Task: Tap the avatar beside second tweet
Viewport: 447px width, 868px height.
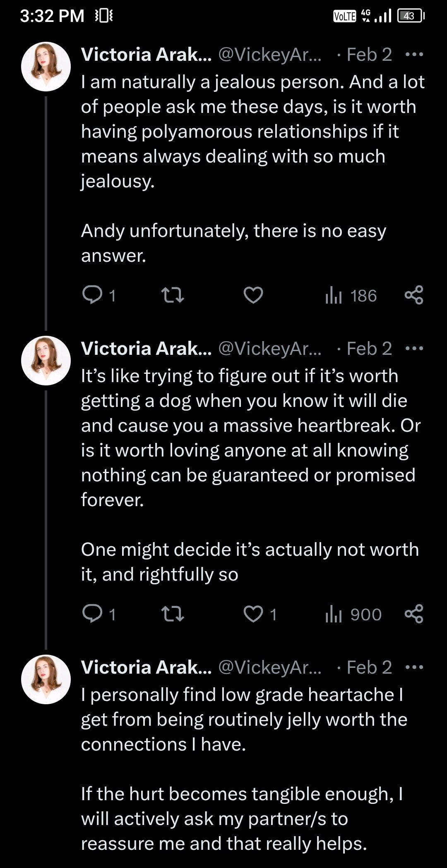Action: click(x=46, y=361)
